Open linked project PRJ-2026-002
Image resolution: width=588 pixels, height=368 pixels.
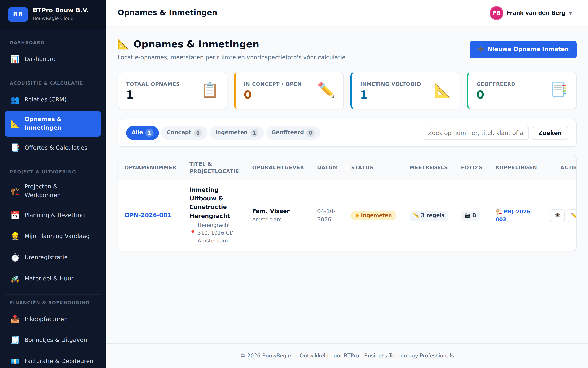(x=514, y=215)
